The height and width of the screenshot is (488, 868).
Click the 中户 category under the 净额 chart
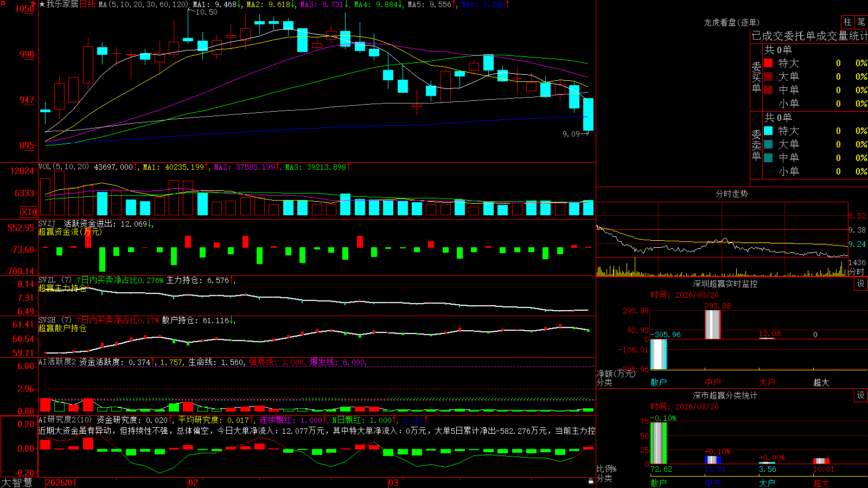(713, 382)
